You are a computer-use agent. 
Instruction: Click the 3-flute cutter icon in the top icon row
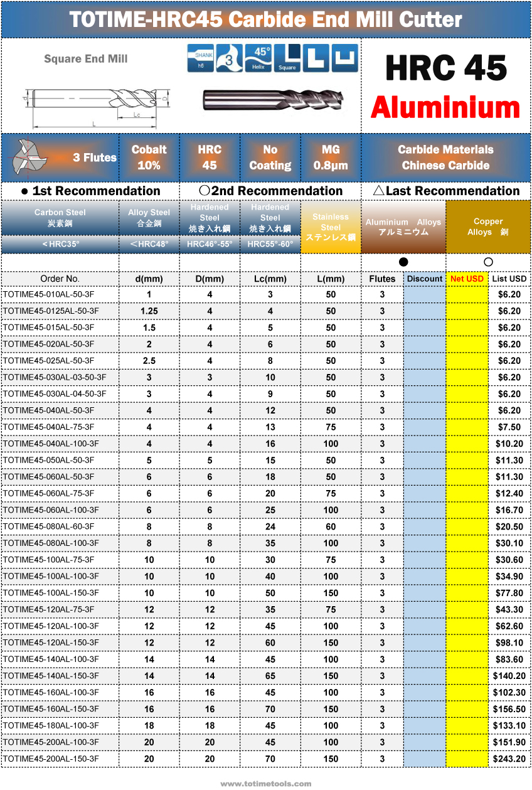pos(230,58)
